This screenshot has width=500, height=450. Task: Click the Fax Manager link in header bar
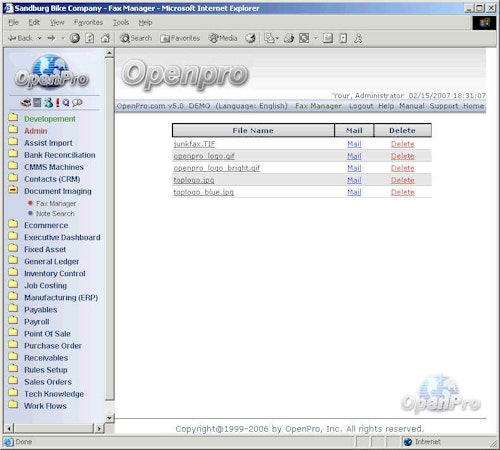coord(318,106)
